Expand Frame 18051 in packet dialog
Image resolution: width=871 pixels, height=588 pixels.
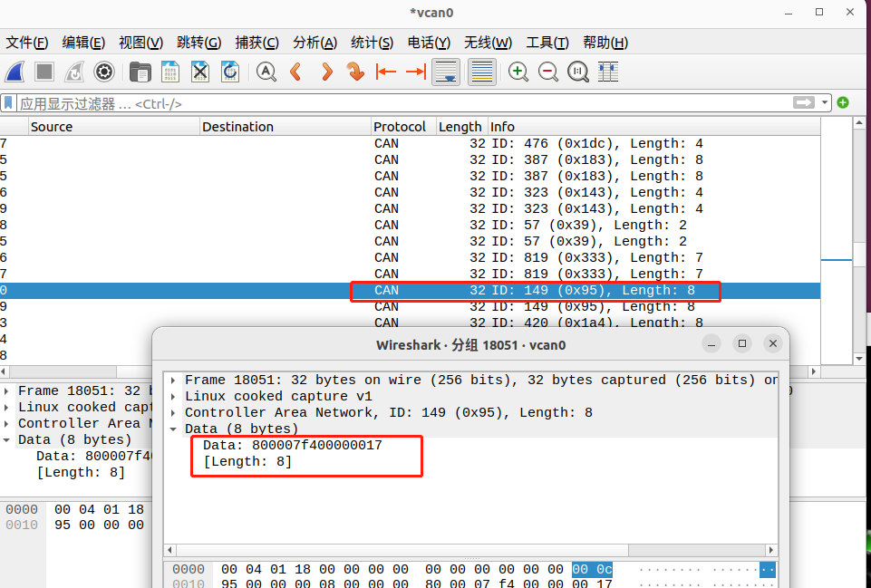coord(173,381)
